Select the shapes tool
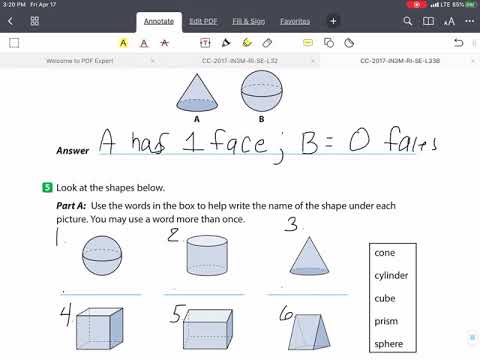 coord(329,43)
